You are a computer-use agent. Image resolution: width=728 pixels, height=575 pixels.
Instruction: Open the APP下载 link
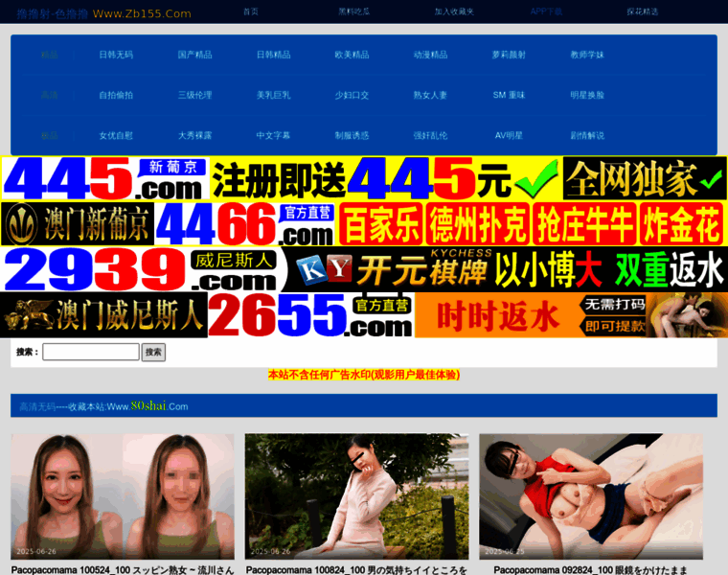[x=546, y=11]
